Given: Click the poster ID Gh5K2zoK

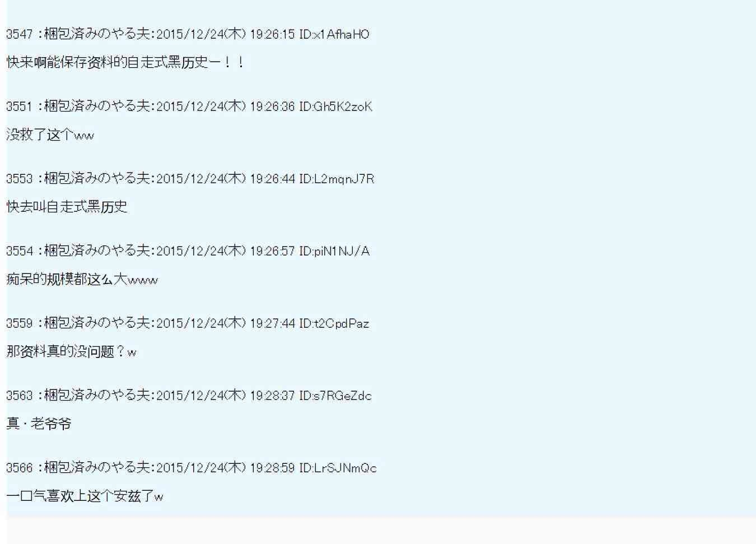Looking at the screenshot, I should [x=335, y=106].
